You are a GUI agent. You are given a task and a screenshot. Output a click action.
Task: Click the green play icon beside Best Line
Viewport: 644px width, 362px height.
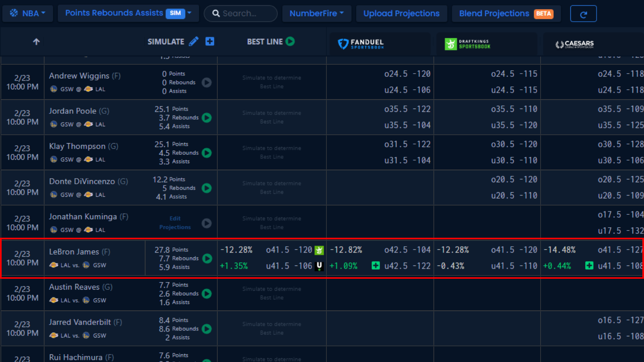coord(290,41)
